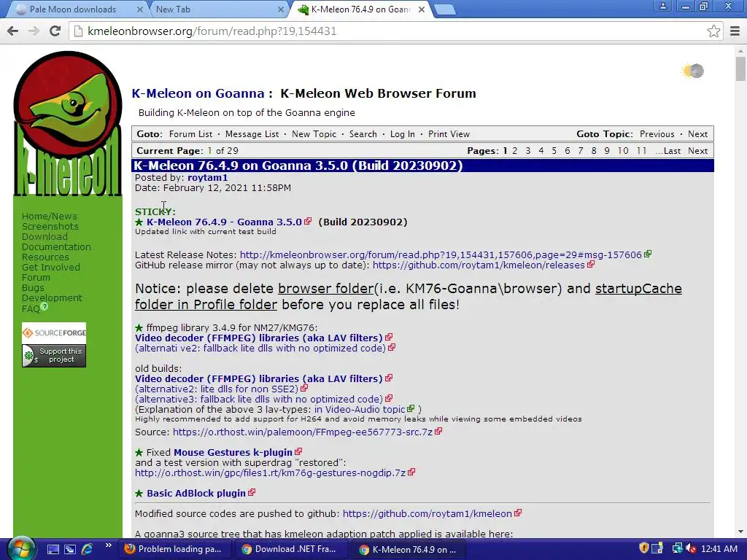Open Download in sidebar
Screen dimensions: 747x560
(44, 237)
